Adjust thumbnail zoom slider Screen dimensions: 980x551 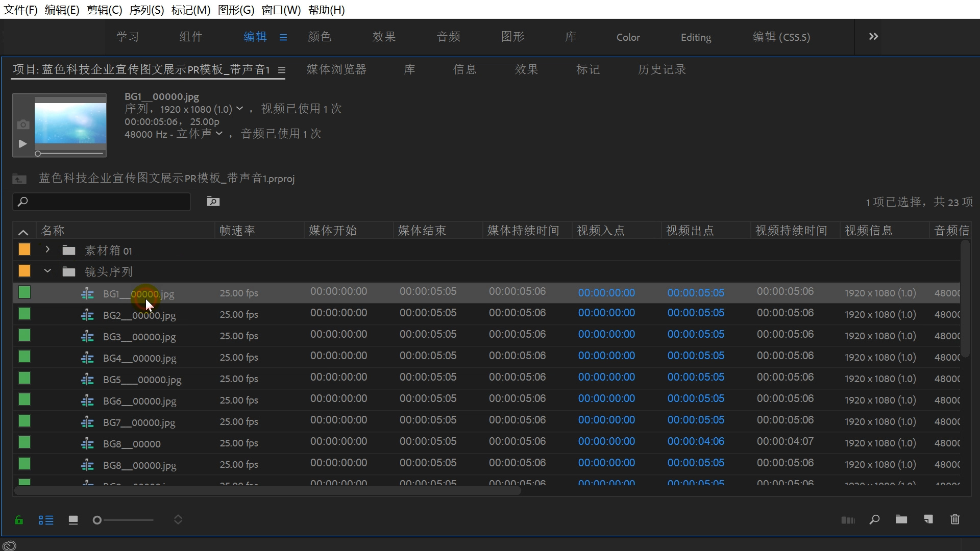coord(122,520)
